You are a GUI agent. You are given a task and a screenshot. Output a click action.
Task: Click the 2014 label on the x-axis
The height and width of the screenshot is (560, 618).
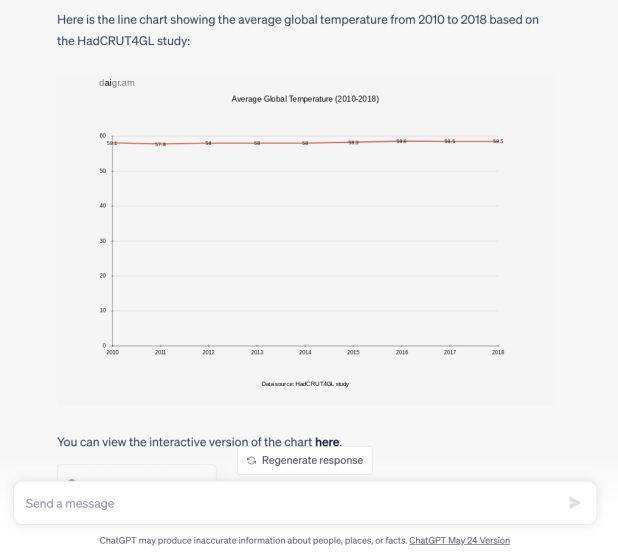click(305, 352)
